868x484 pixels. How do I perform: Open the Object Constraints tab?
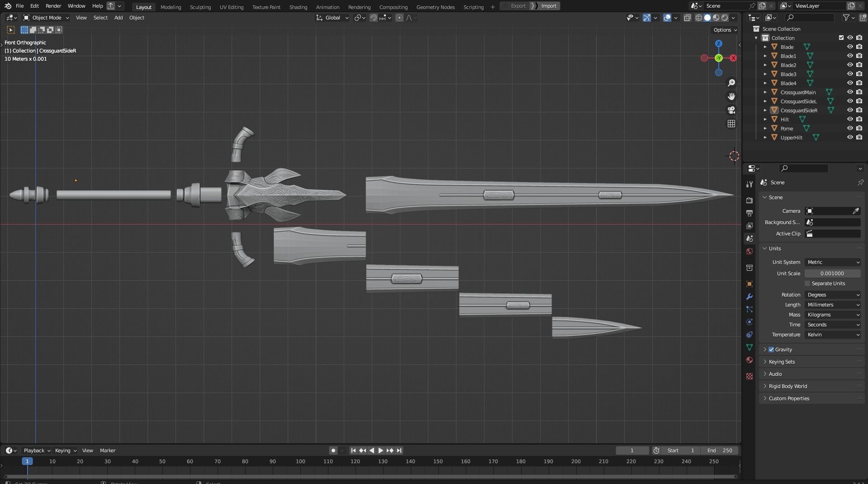[x=749, y=335]
